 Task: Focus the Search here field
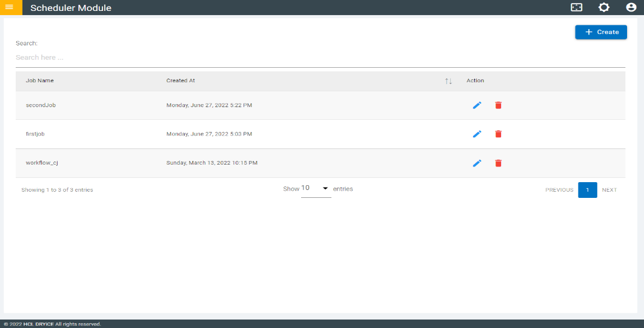[320, 58]
